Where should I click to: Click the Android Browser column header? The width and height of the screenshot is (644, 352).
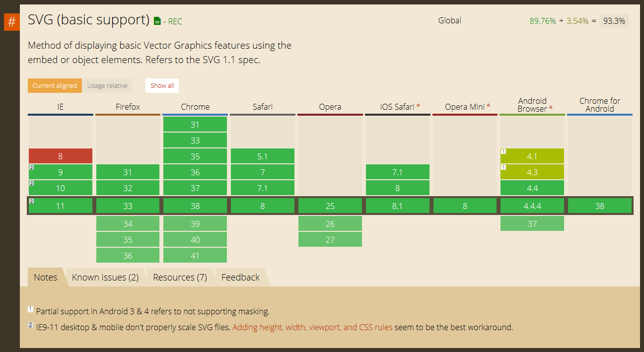(532, 105)
